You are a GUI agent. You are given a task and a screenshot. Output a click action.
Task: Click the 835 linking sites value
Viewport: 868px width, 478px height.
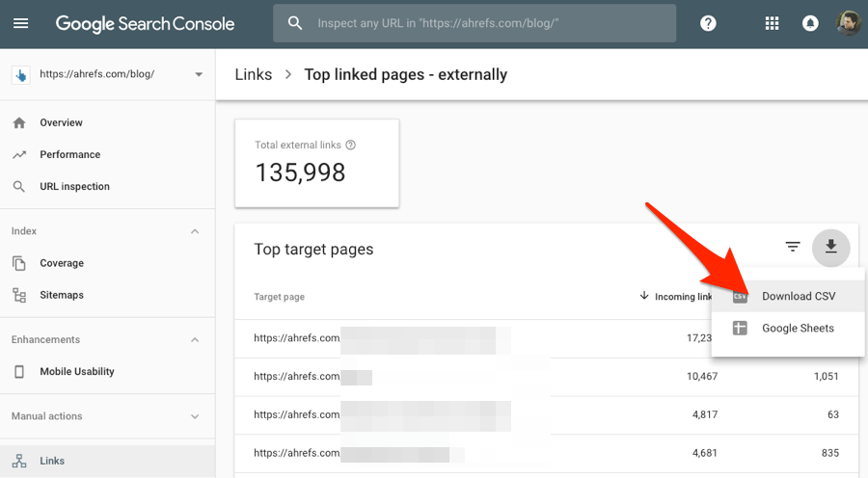830,453
